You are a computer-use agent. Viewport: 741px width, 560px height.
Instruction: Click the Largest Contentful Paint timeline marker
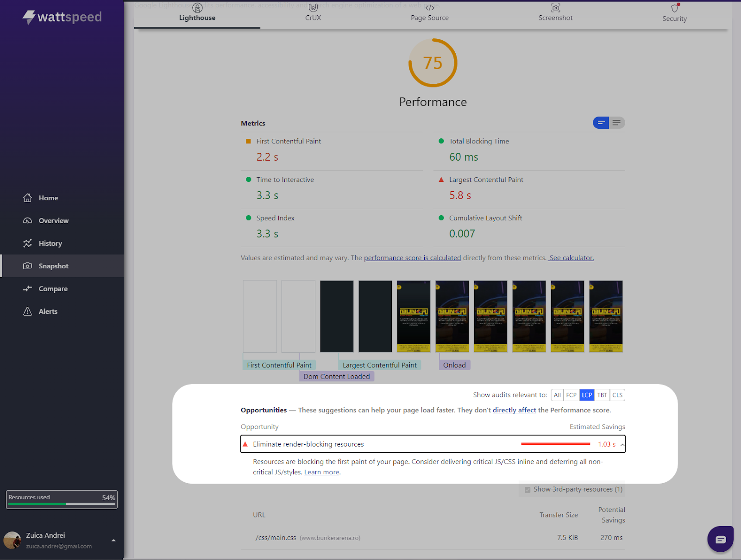click(x=379, y=365)
